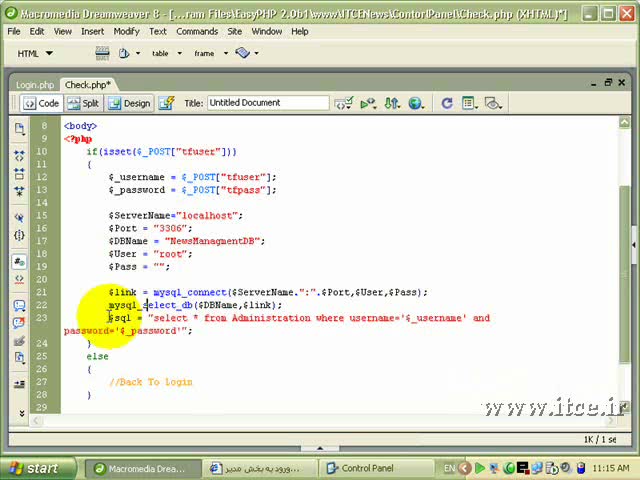Open the Text menu
The image size is (640, 480).
click(158, 31)
